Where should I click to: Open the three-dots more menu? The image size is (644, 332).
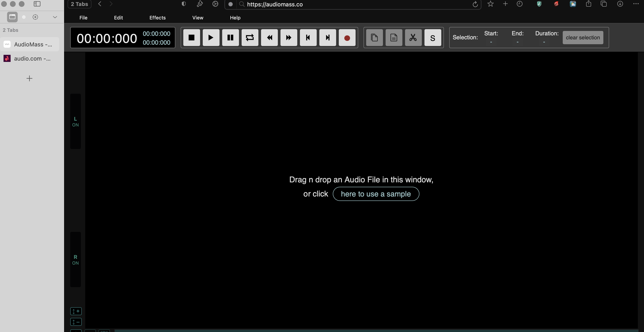(x=636, y=4)
